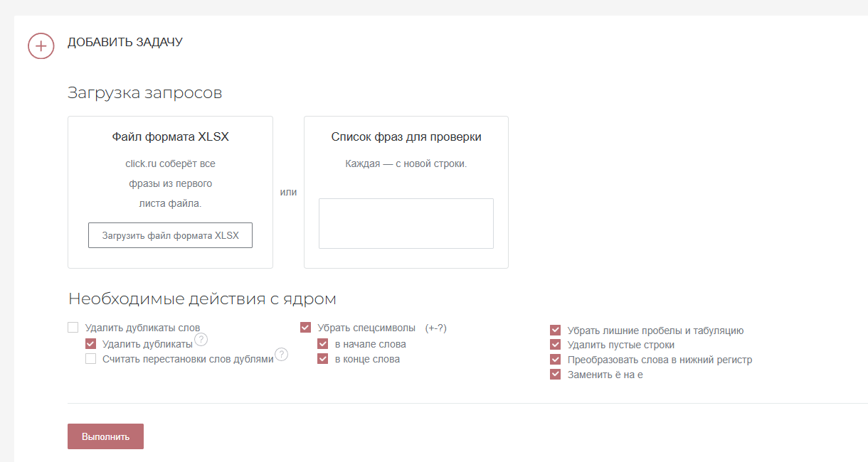This screenshot has width=868, height=462.
Task: Click the «Загрузка запросов» section title
Action: 145,93
